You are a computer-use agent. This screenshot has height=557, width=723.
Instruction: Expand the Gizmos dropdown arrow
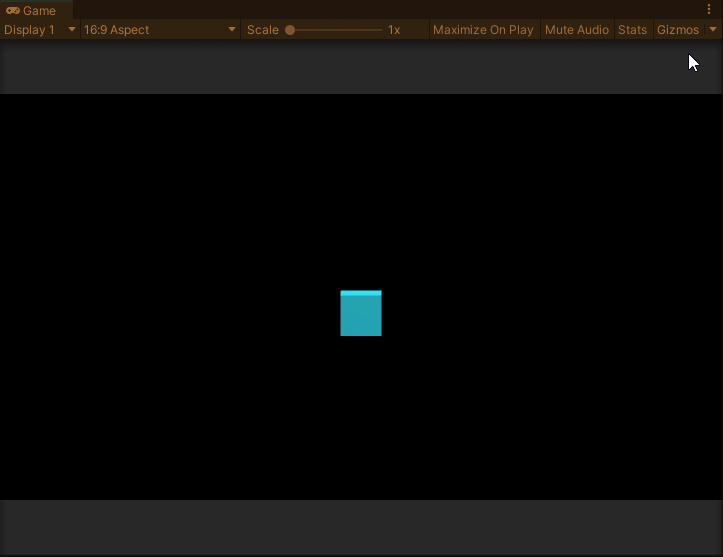[713, 30]
